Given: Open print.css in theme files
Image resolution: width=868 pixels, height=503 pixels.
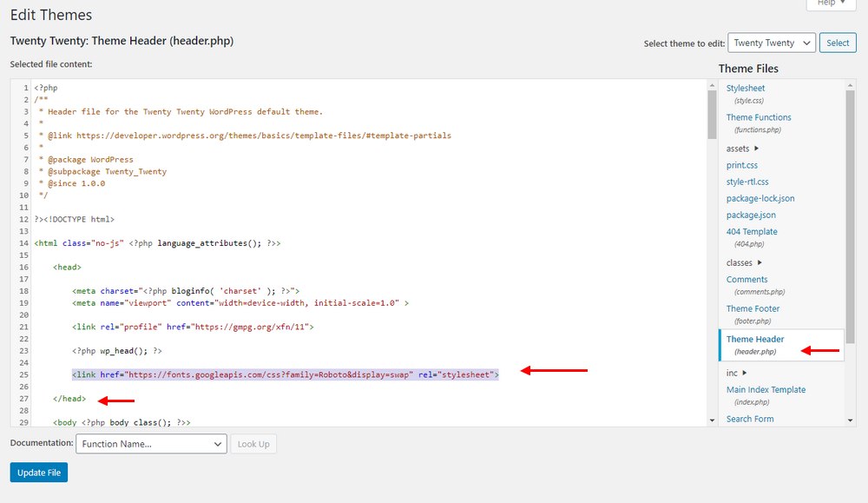Looking at the screenshot, I should pyautogui.click(x=742, y=165).
